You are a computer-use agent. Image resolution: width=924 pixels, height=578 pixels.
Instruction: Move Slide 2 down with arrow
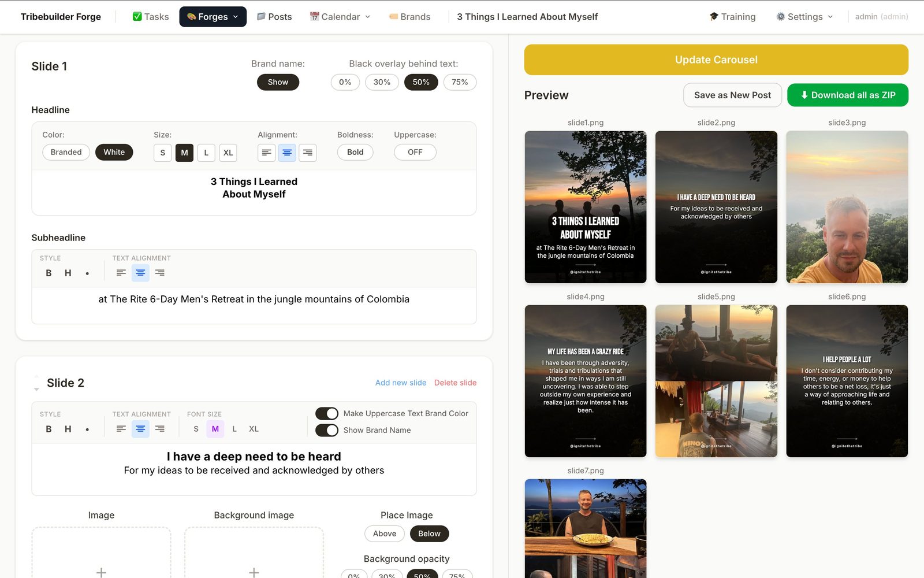click(36, 390)
